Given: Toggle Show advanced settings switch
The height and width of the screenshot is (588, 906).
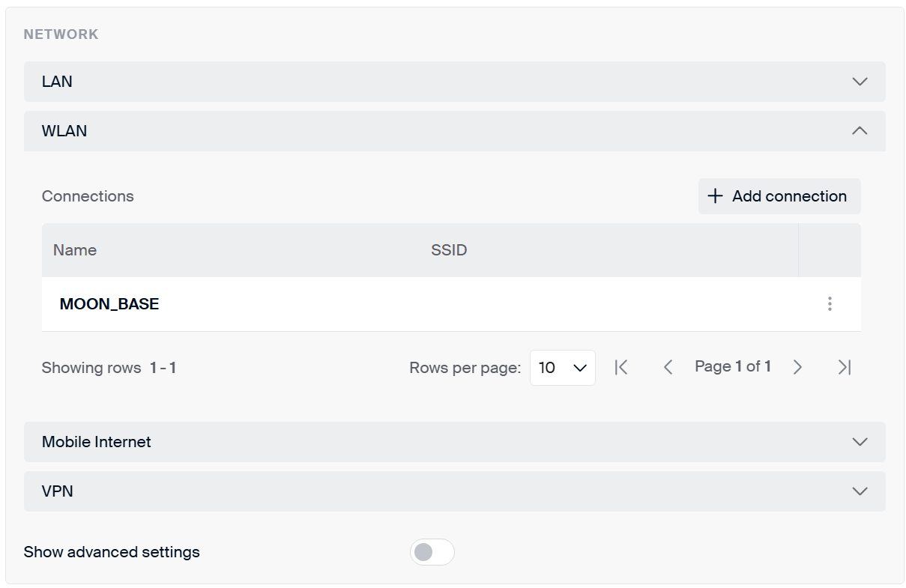Looking at the screenshot, I should point(432,552).
